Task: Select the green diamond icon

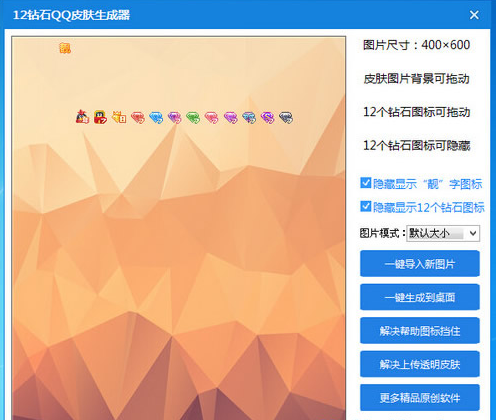Action: (x=193, y=118)
